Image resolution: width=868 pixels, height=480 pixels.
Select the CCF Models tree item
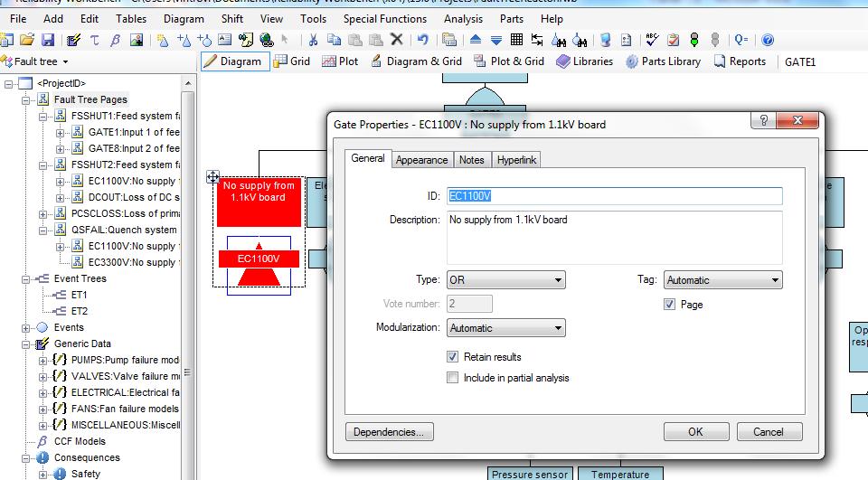[x=80, y=442]
